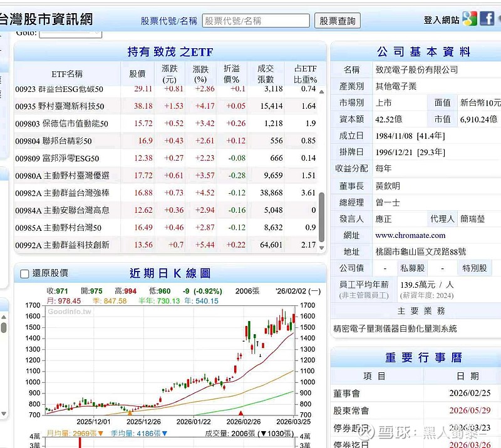Click the Google login icon

click(x=470, y=19)
